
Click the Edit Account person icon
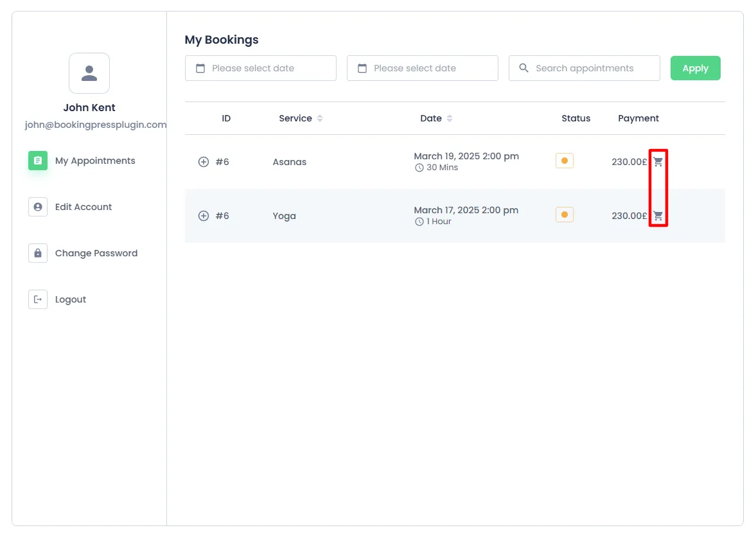point(38,207)
